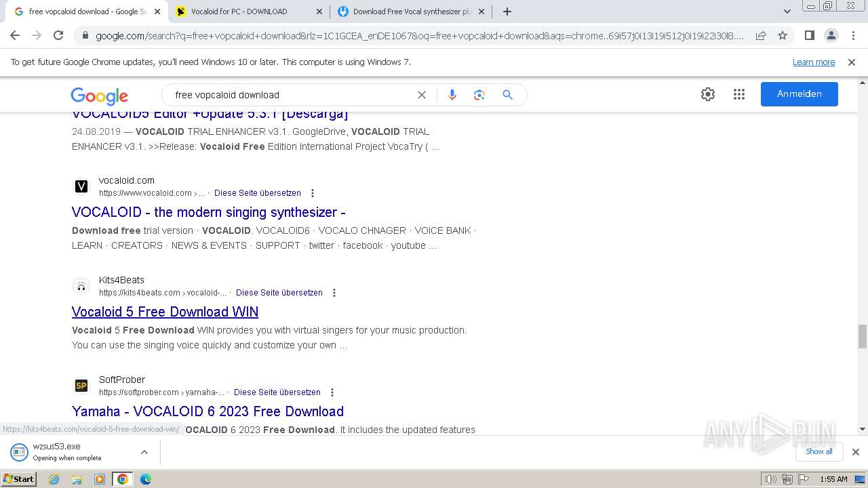The height and width of the screenshot is (488, 868).
Task: Open a new tab
Action: point(507,12)
